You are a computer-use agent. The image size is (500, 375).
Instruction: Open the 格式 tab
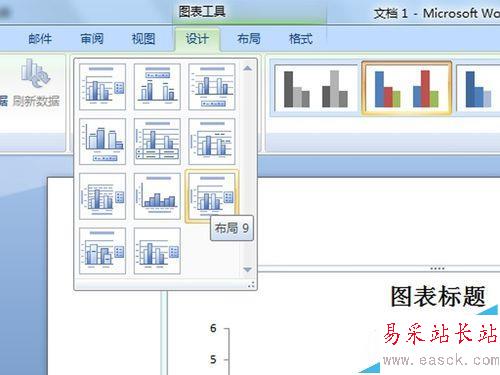[x=301, y=39]
